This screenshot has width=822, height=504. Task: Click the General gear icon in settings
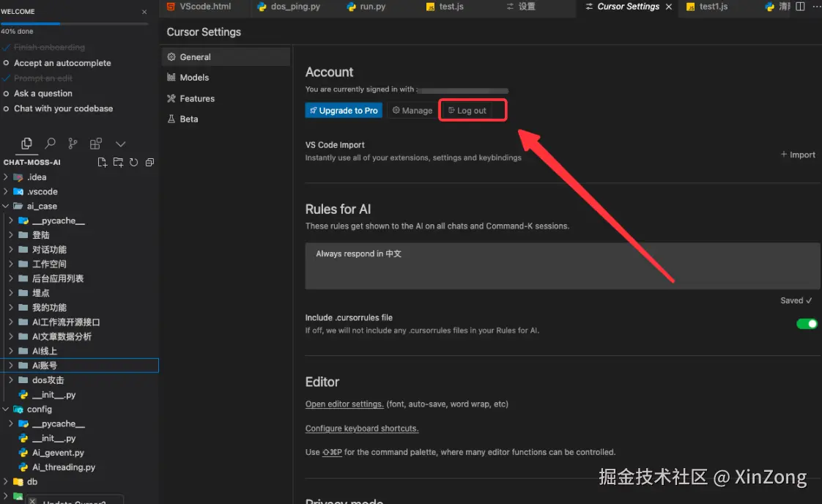pos(171,56)
